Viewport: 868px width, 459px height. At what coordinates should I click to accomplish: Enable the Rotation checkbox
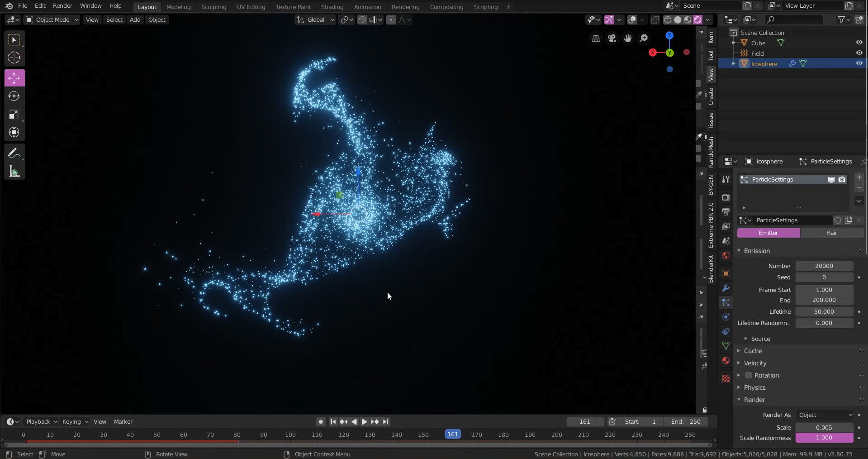(x=748, y=375)
